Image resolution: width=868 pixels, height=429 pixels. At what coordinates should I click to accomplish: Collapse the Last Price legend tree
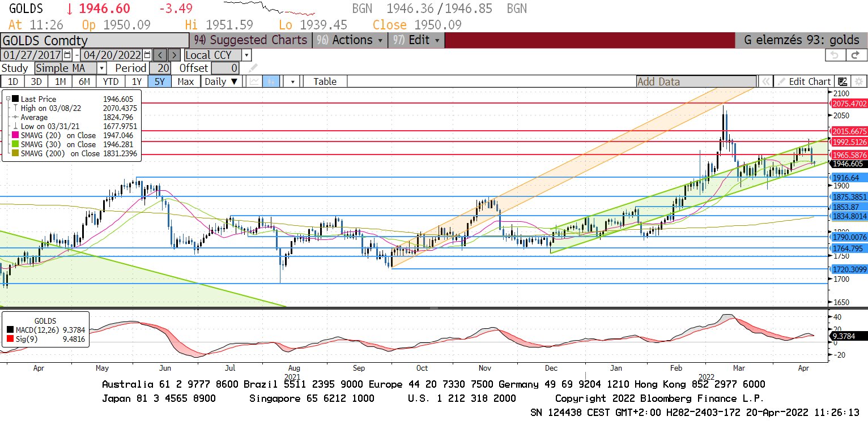tap(8, 99)
